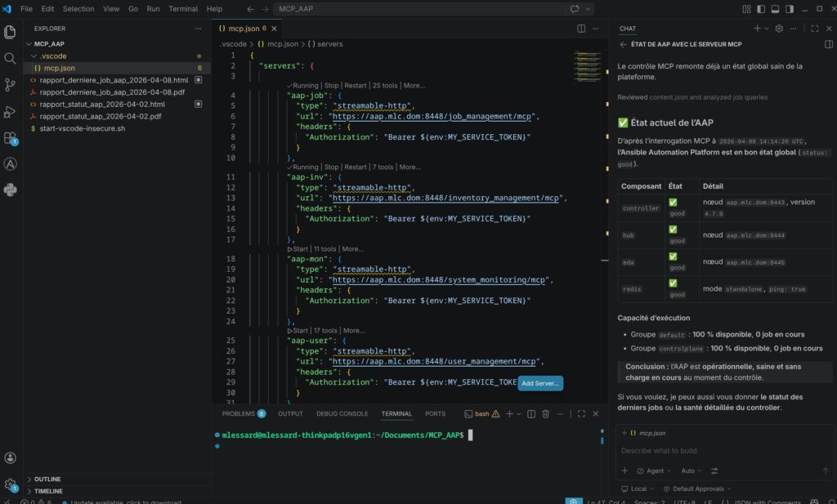
Task: Collapse the .vscode folder
Action: tap(54, 56)
